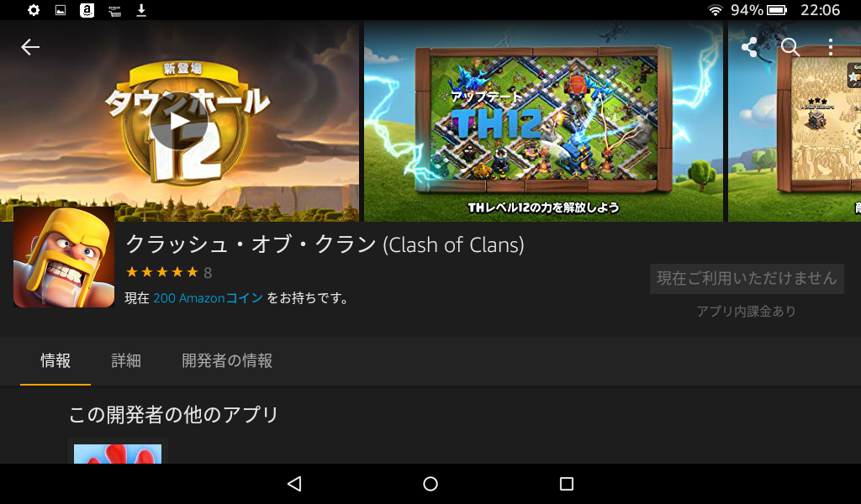Image resolution: width=861 pixels, height=504 pixels.
Task: Open the three-dot overflow menu
Action: click(x=831, y=47)
